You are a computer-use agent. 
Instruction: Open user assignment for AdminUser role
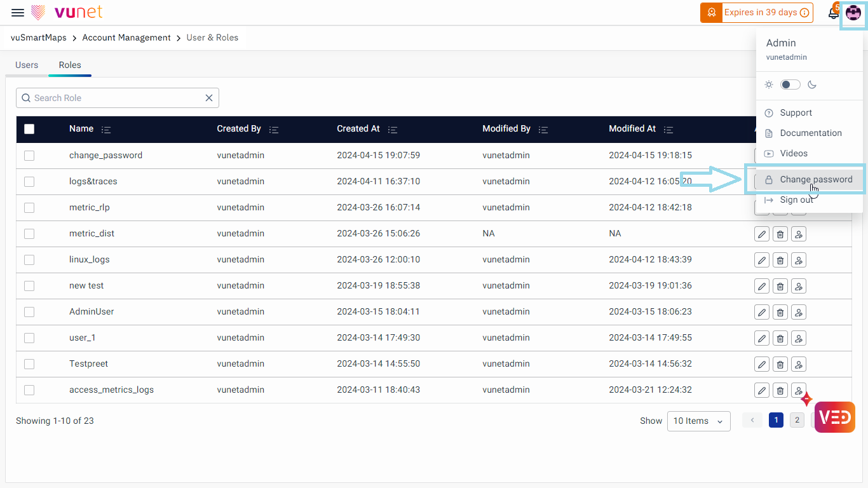tap(799, 312)
